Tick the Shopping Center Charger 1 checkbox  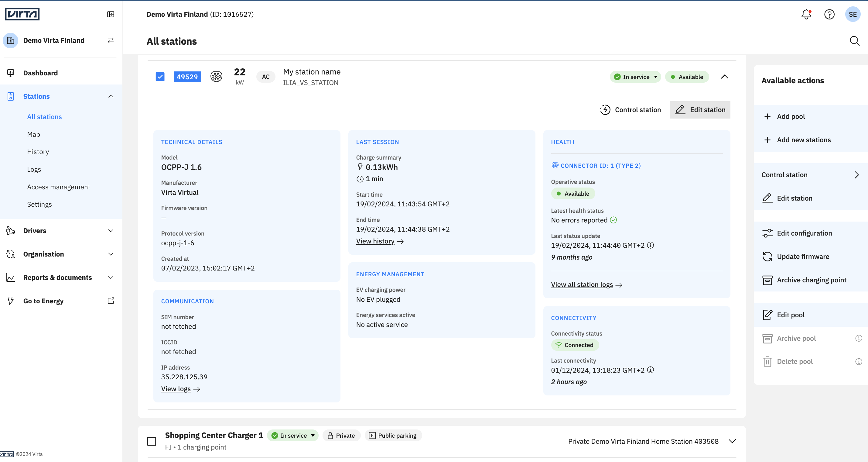click(x=152, y=441)
